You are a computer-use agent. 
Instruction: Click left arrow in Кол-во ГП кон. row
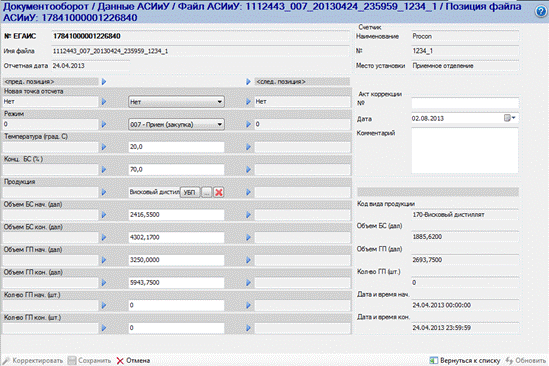(104, 328)
